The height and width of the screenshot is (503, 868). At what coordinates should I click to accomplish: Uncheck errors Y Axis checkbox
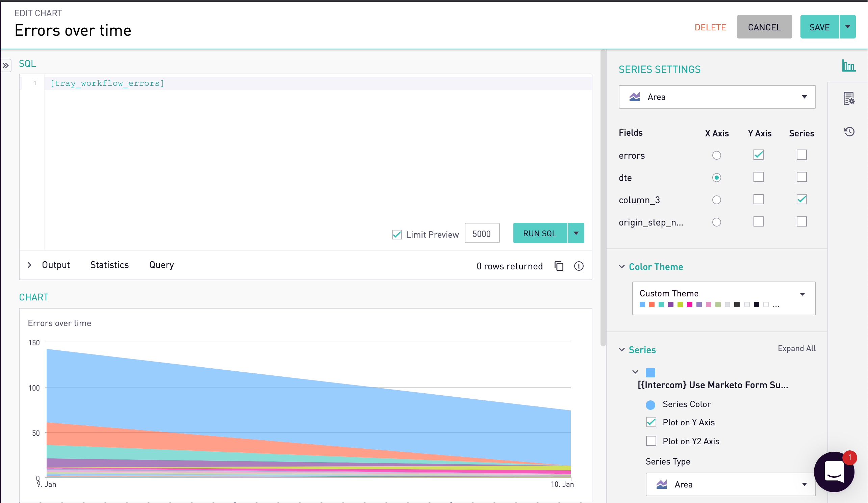click(758, 155)
